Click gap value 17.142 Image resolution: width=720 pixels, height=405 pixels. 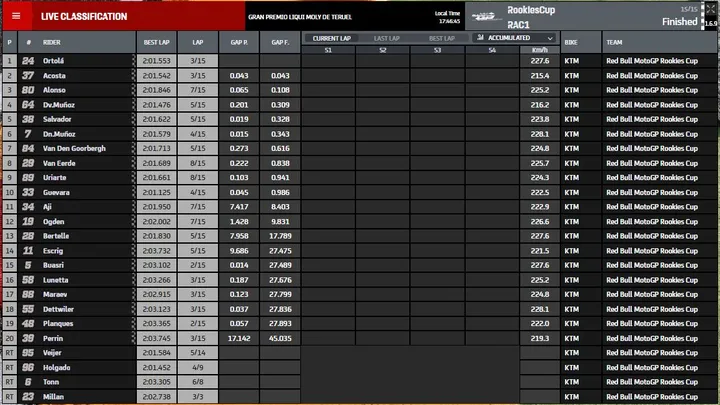point(239,338)
